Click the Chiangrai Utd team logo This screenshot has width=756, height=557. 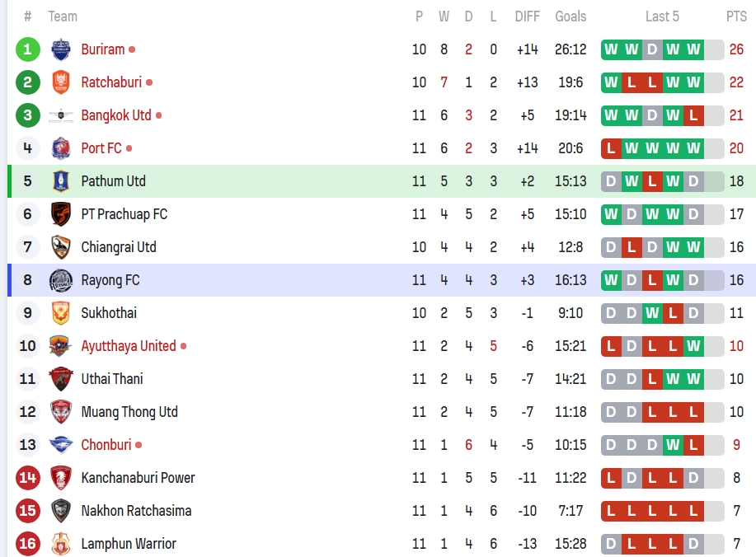click(x=61, y=247)
